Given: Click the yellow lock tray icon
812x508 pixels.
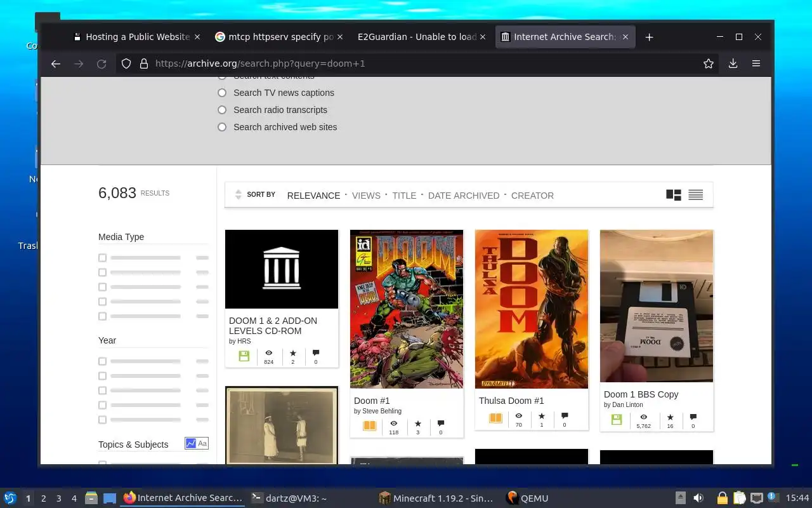Looking at the screenshot, I should click(722, 498).
